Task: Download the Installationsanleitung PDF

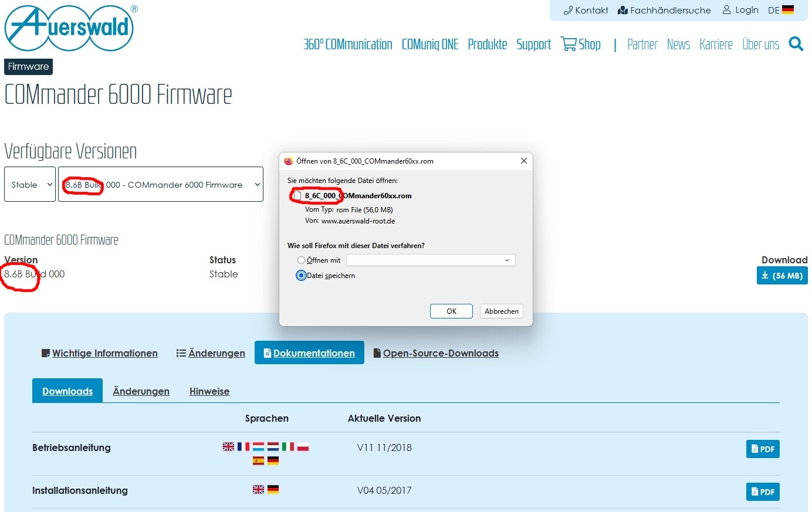Action: [x=762, y=491]
